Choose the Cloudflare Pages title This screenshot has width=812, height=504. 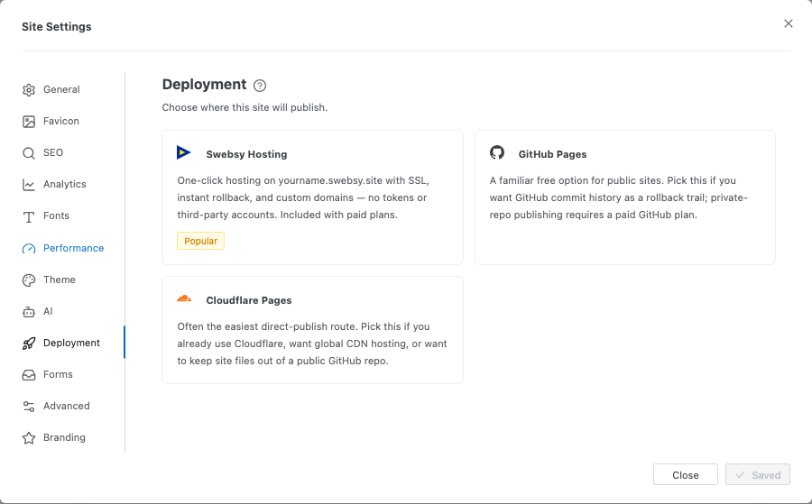[x=249, y=300]
